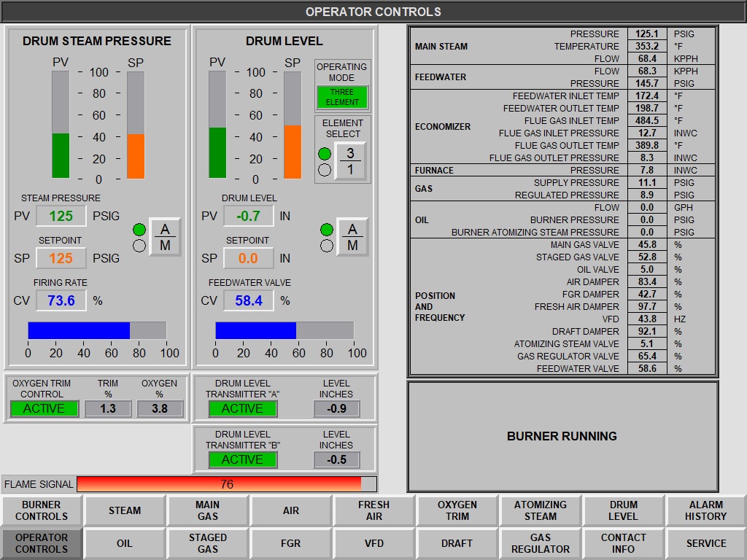Open the Main Gas screen
Screen dimensions: 747x560
click(x=208, y=510)
